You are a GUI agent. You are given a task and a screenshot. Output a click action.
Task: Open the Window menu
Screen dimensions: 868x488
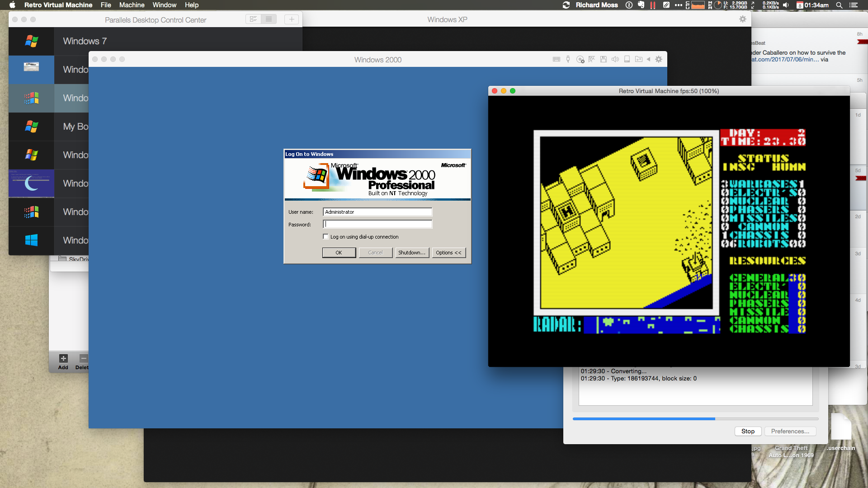[164, 5]
